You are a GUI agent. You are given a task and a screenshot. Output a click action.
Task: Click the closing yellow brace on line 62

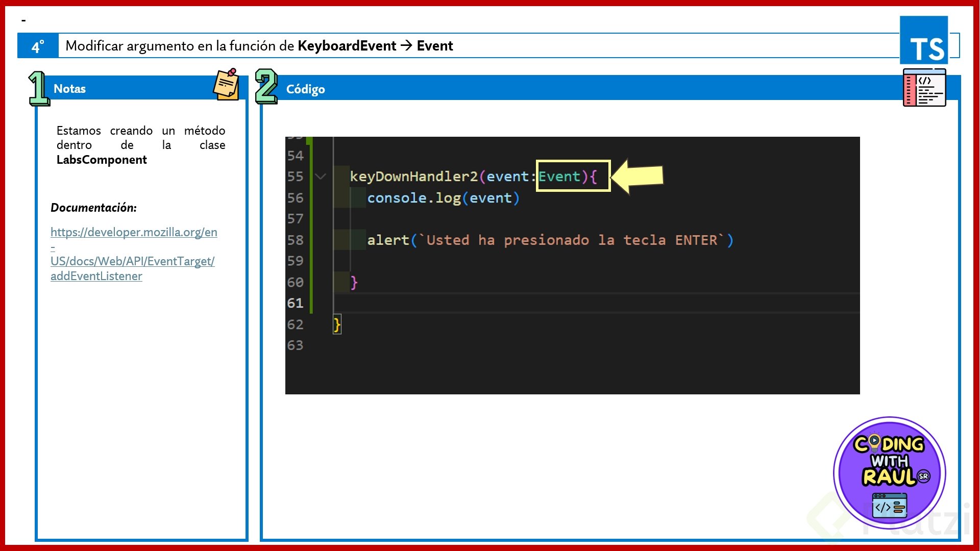[x=337, y=324]
